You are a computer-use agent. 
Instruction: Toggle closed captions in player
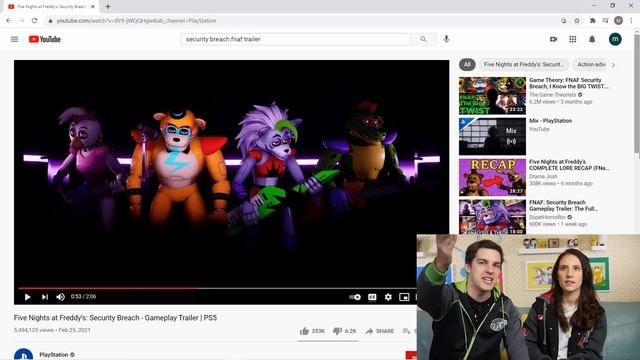click(x=372, y=297)
